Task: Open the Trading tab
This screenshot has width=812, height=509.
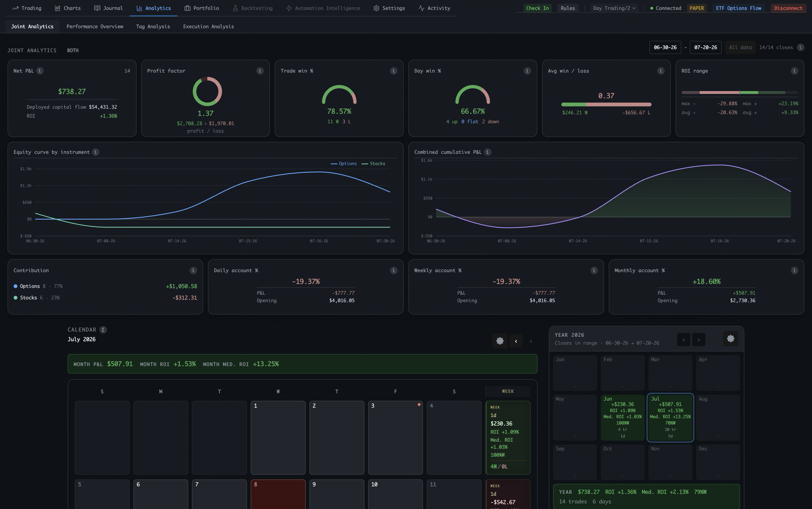Action: point(27,8)
